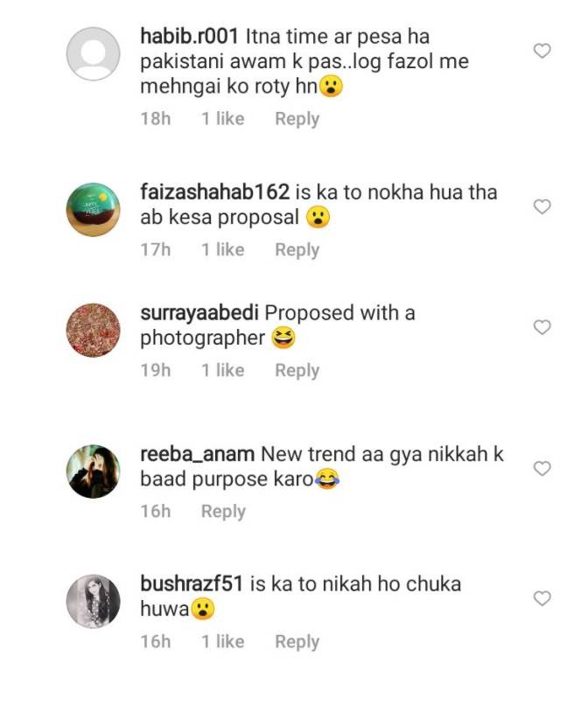The width and height of the screenshot is (588, 712).
Task: Reply to surrayaabedi's comment
Action: point(297,371)
